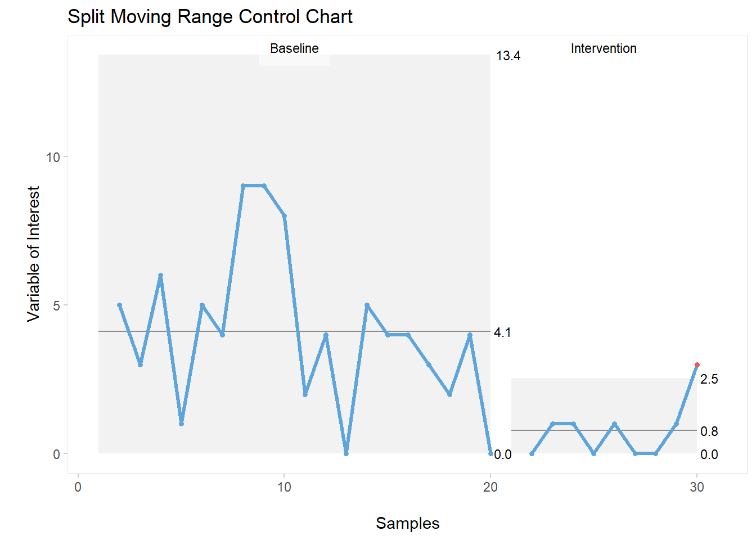Click the x-axis tick label 30
This screenshot has width=756, height=540.
(697, 487)
